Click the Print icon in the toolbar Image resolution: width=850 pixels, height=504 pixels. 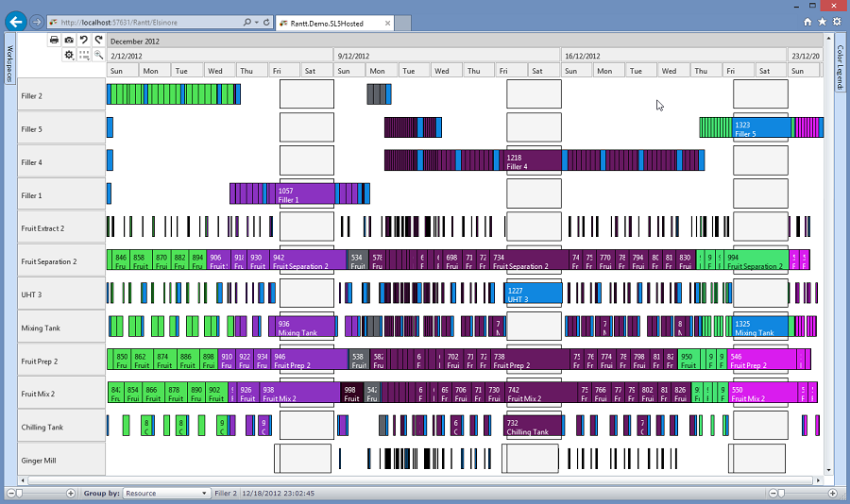click(x=54, y=41)
